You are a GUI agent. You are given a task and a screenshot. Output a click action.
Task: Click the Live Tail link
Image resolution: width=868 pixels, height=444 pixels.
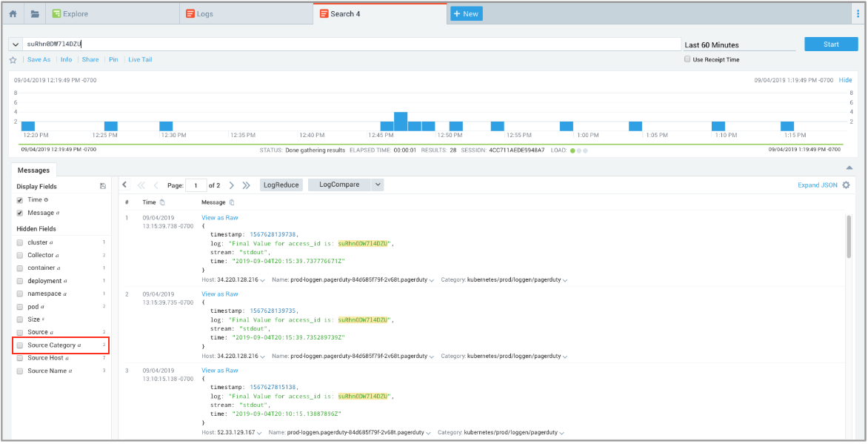[x=140, y=59]
